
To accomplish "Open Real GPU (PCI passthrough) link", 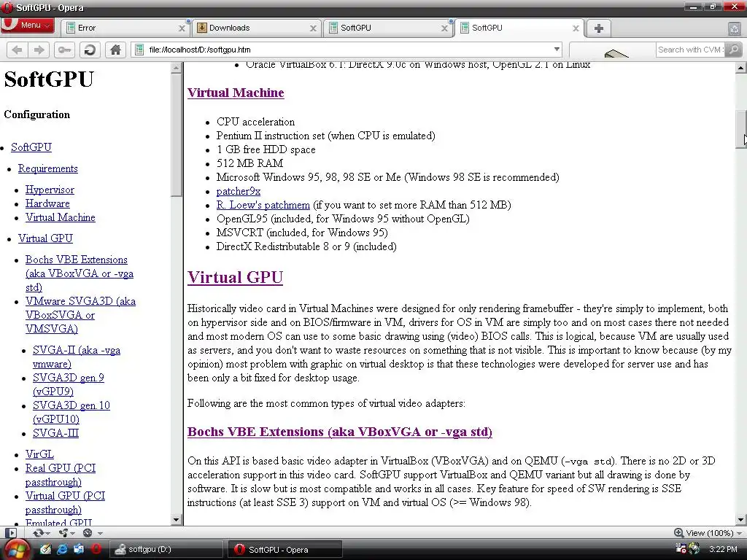I will (60, 475).
